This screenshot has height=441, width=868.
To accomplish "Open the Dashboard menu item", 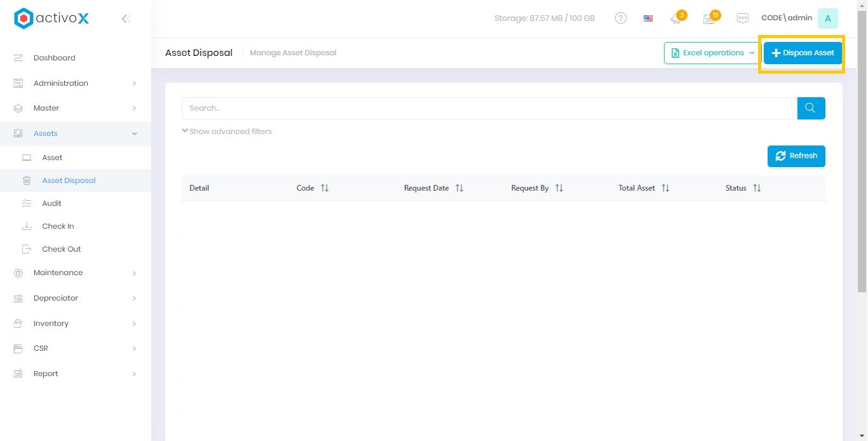I will pos(54,58).
